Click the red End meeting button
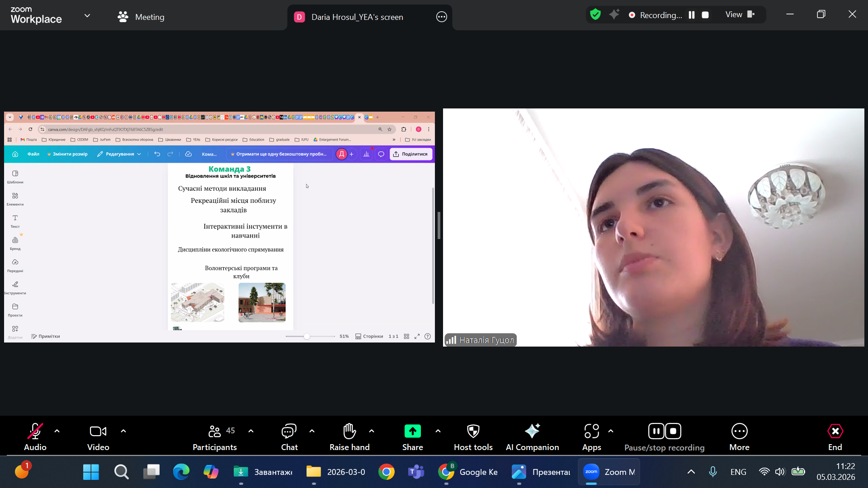The height and width of the screenshot is (488, 868). [835, 432]
